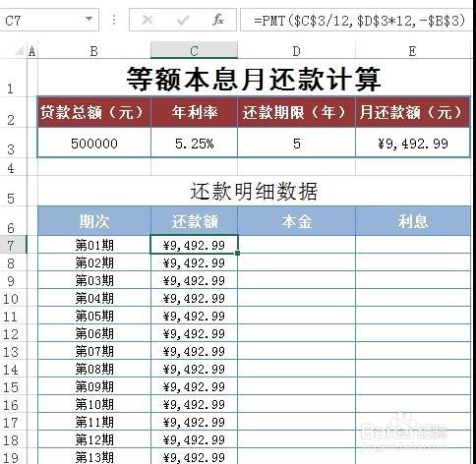Click header cell 期次

pyautogui.click(x=94, y=221)
